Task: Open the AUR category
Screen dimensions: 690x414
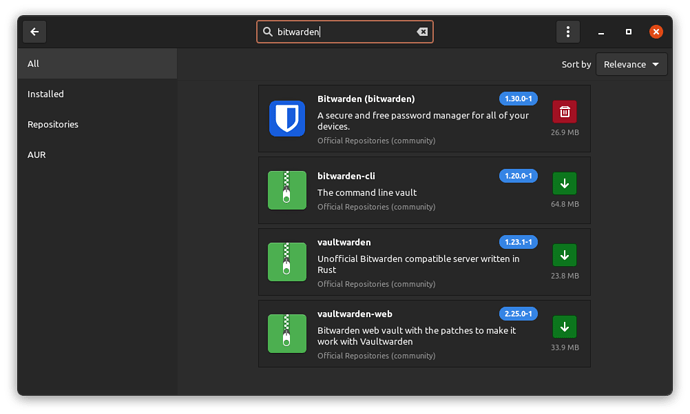Action: click(x=97, y=155)
